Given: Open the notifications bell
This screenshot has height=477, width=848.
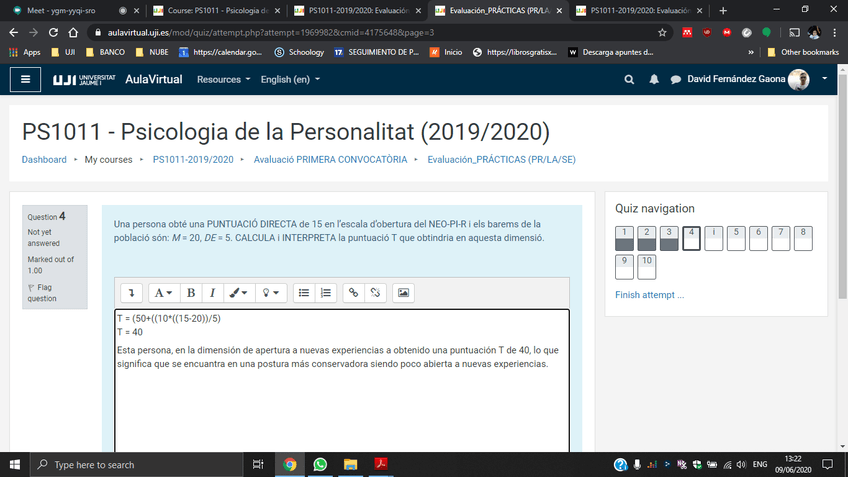Looking at the screenshot, I should click(654, 79).
